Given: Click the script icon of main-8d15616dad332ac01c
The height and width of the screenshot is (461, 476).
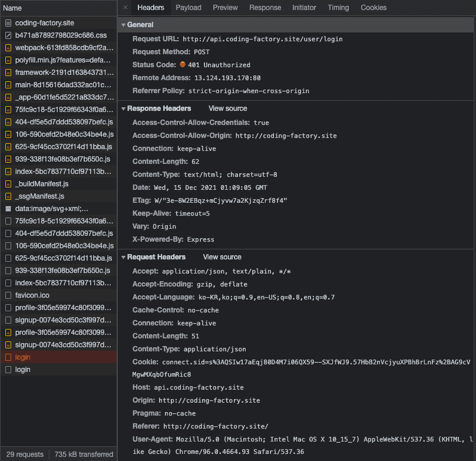Looking at the screenshot, I should click(x=8, y=85).
